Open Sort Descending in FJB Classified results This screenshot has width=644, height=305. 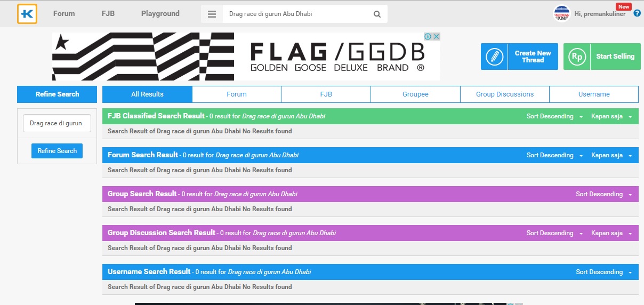(x=554, y=116)
